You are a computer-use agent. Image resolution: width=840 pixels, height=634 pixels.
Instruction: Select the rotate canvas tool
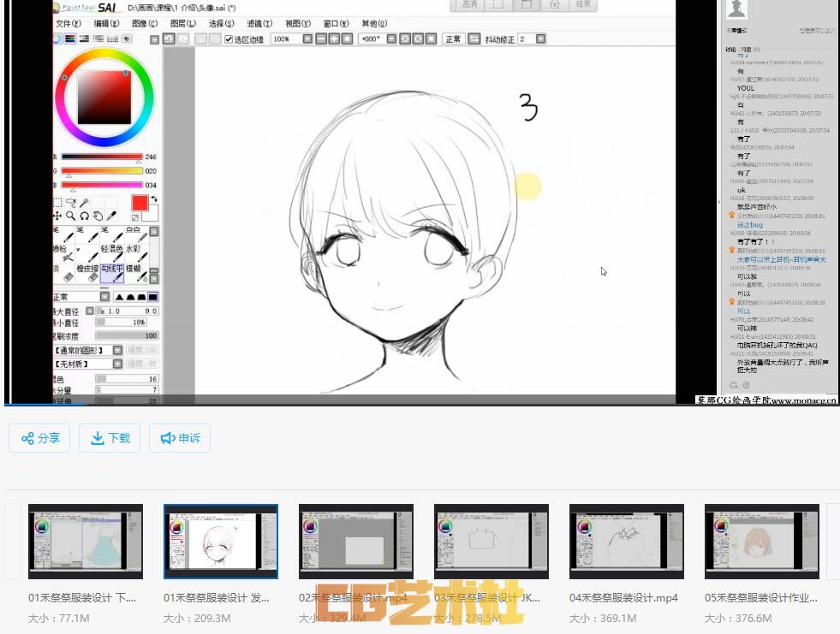point(84,216)
